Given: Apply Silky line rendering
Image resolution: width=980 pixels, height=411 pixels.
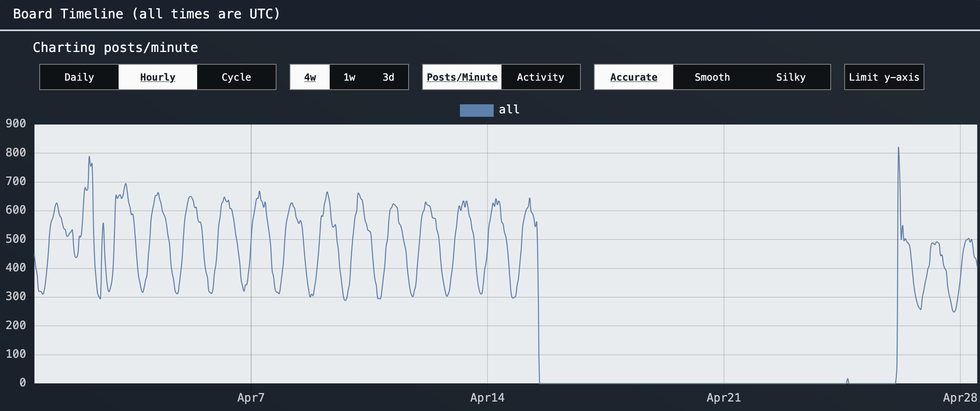Looking at the screenshot, I should [x=791, y=77].
